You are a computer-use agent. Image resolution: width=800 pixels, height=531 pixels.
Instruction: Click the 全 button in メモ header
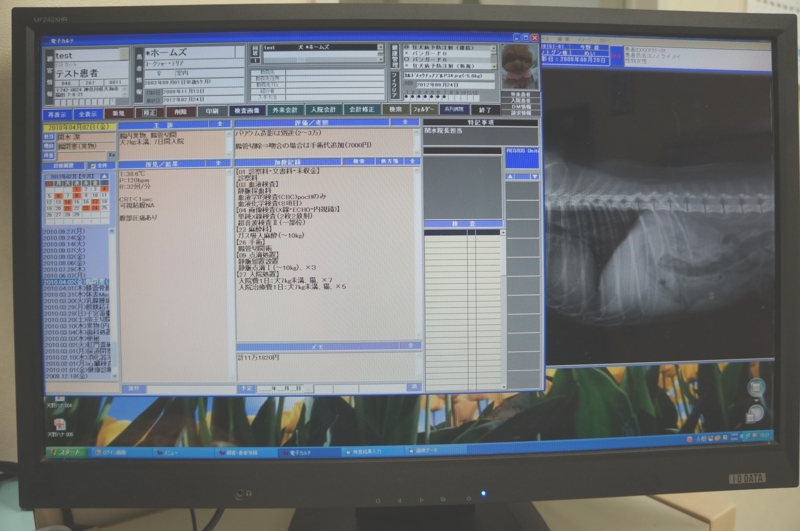coord(411,345)
